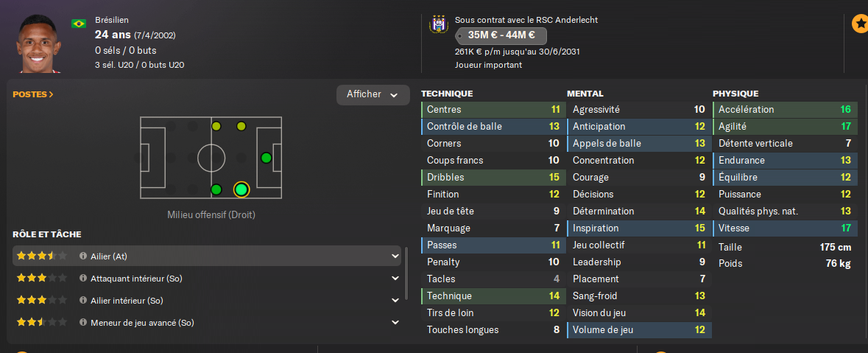The width and height of the screenshot is (868, 353).
Task: Click the orange star icon
Action: (x=859, y=24)
